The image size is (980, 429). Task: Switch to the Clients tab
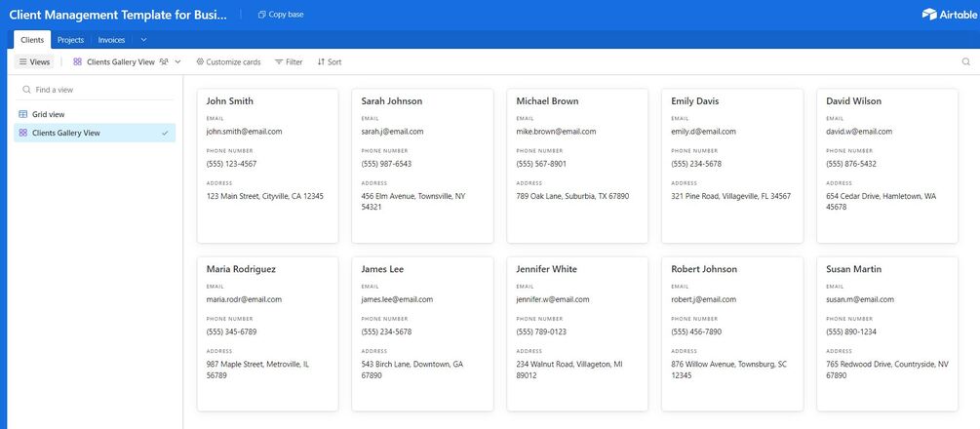click(32, 40)
